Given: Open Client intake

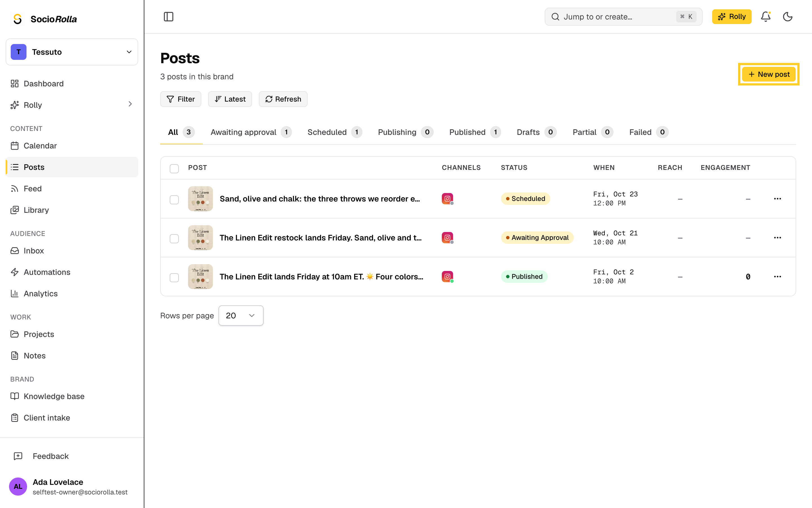Looking at the screenshot, I should tap(72, 418).
